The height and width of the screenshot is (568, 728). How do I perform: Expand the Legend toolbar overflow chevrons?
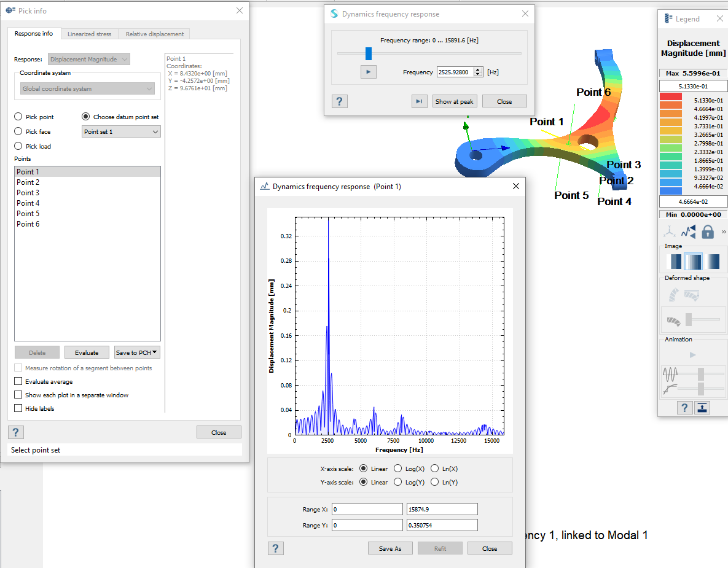723,231
